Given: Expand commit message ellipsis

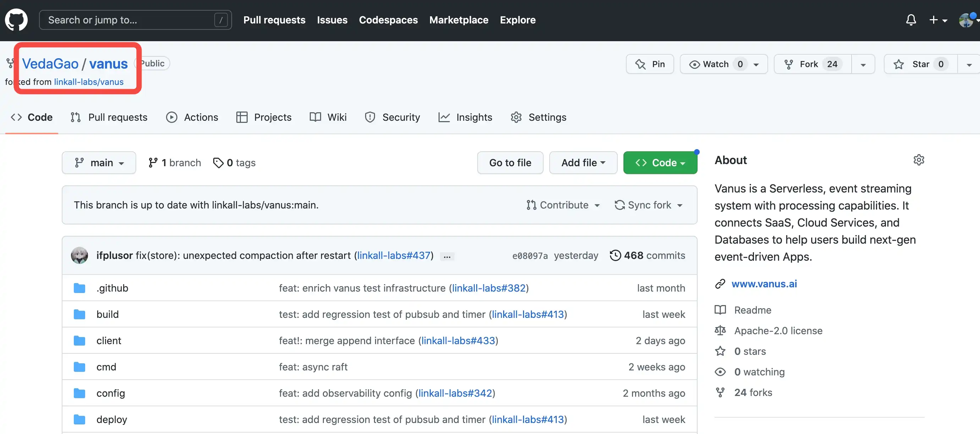Looking at the screenshot, I should click(x=447, y=256).
